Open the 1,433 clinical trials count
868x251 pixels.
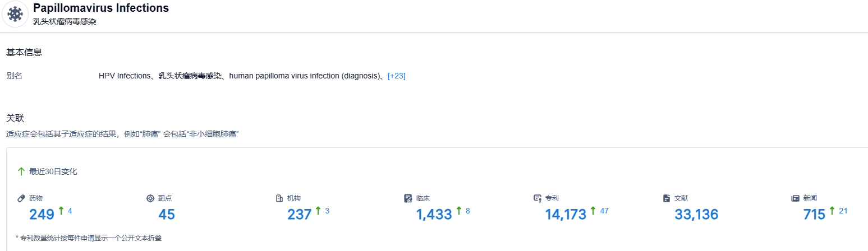pos(434,214)
